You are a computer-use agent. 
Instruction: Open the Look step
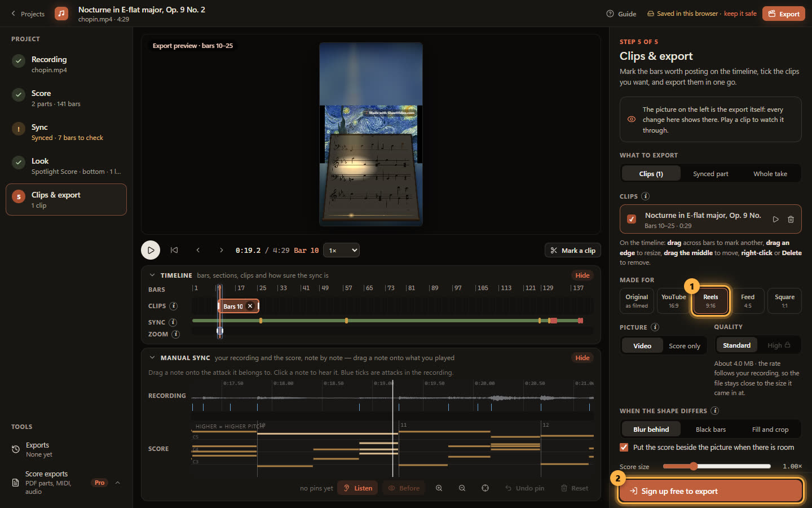(66, 166)
